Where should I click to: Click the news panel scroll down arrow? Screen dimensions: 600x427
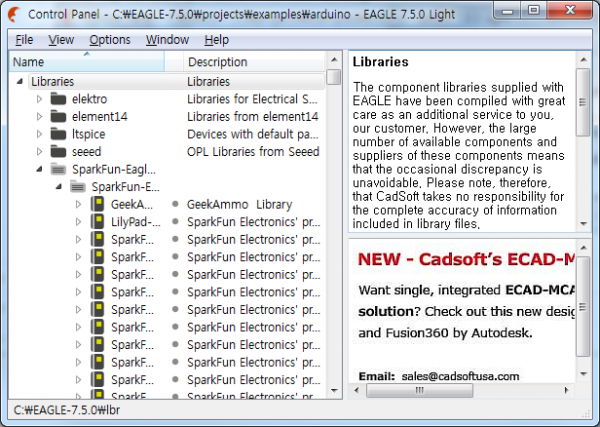(x=583, y=374)
